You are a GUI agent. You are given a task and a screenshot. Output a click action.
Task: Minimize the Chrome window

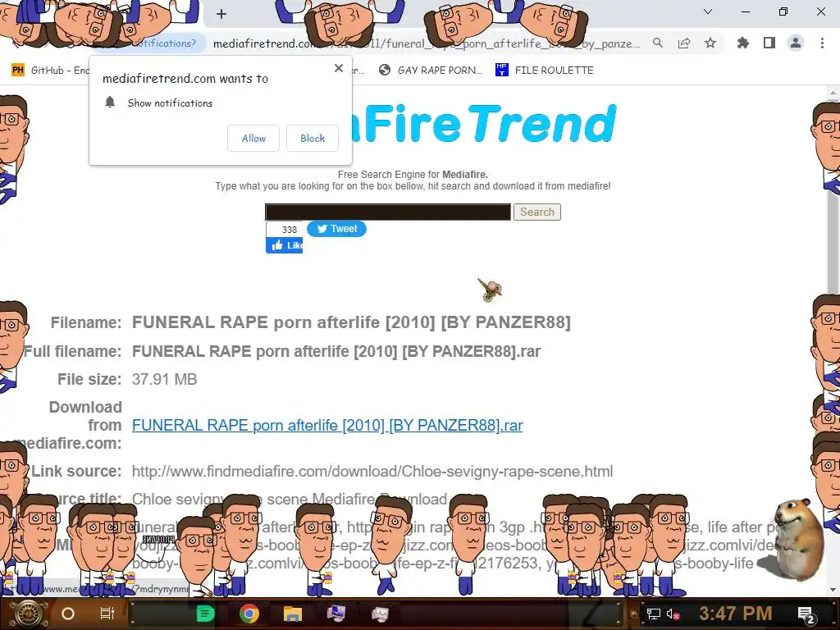pyautogui.click(x=745, y=11)
